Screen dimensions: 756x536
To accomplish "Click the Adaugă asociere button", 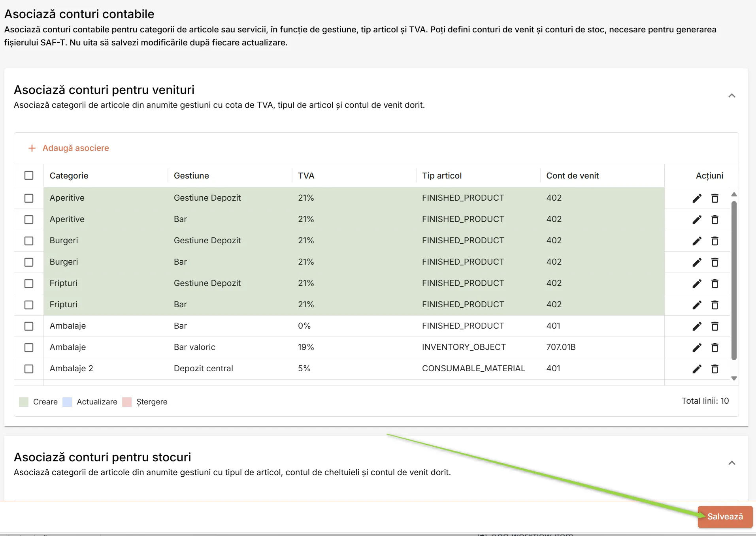I will (x=69, y=148).
